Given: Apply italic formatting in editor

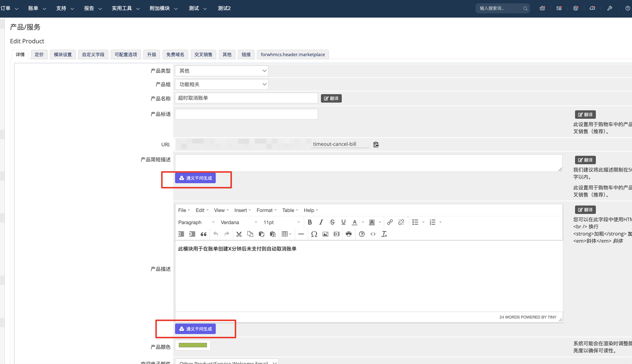Looking at the screenshot, I should point(321,222).
